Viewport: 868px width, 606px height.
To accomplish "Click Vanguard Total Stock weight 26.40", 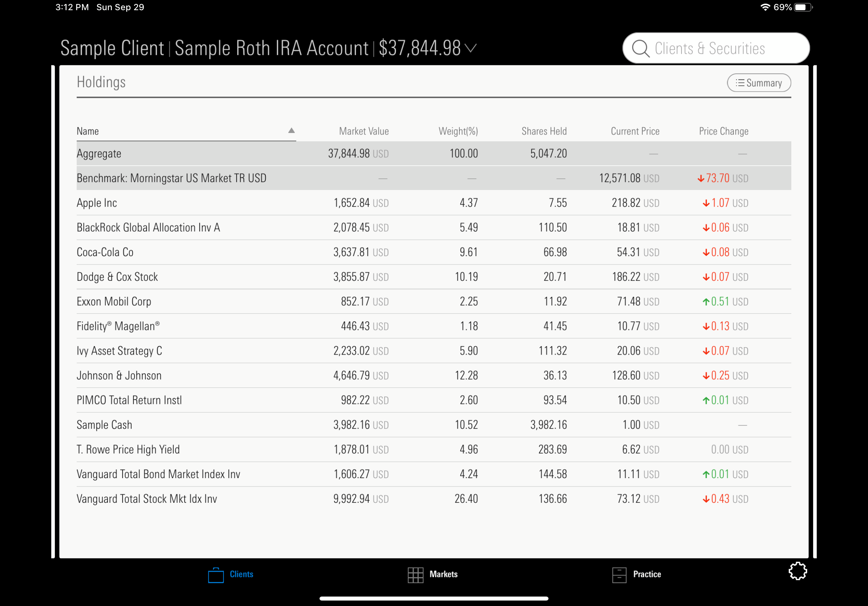I will 466,499.
